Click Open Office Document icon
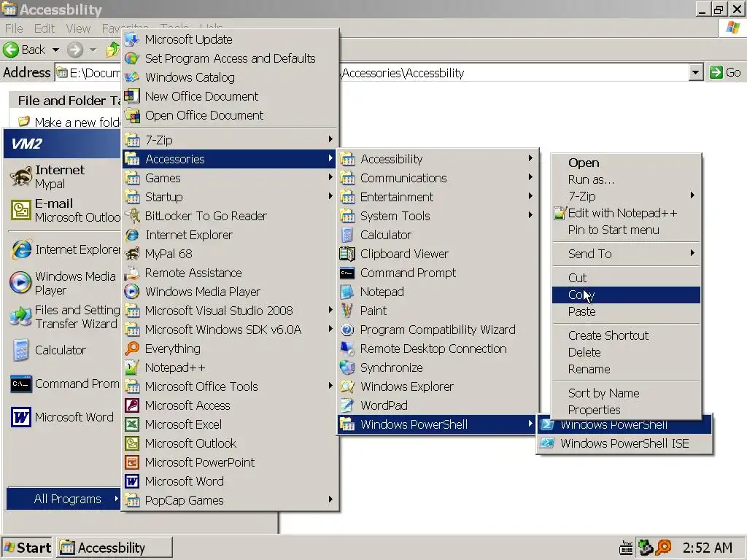 (x=131, y=115)
